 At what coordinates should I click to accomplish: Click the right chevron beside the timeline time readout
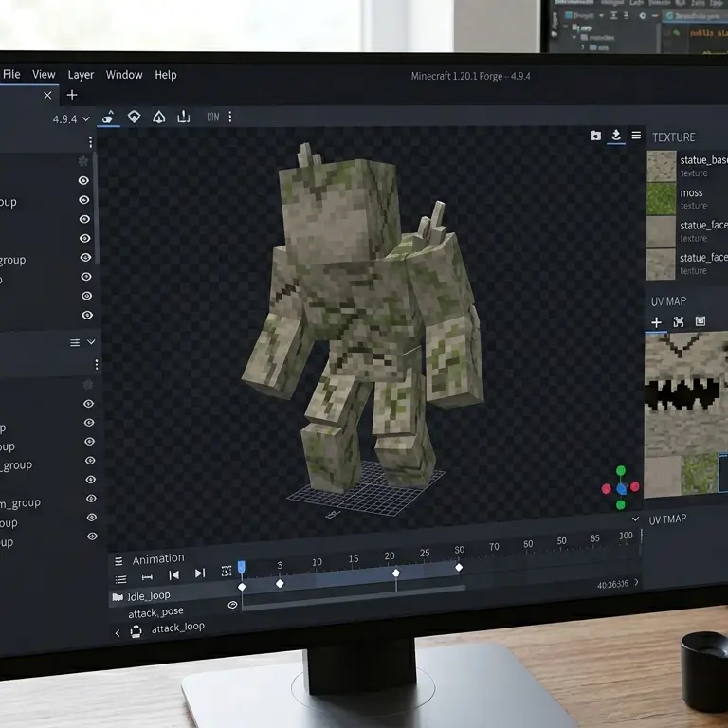(636, 582)
